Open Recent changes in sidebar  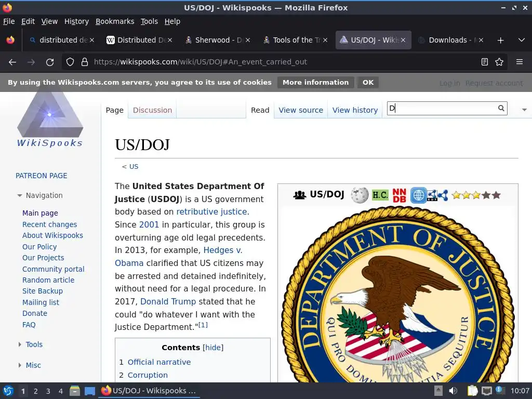click(x=49, y=224)
